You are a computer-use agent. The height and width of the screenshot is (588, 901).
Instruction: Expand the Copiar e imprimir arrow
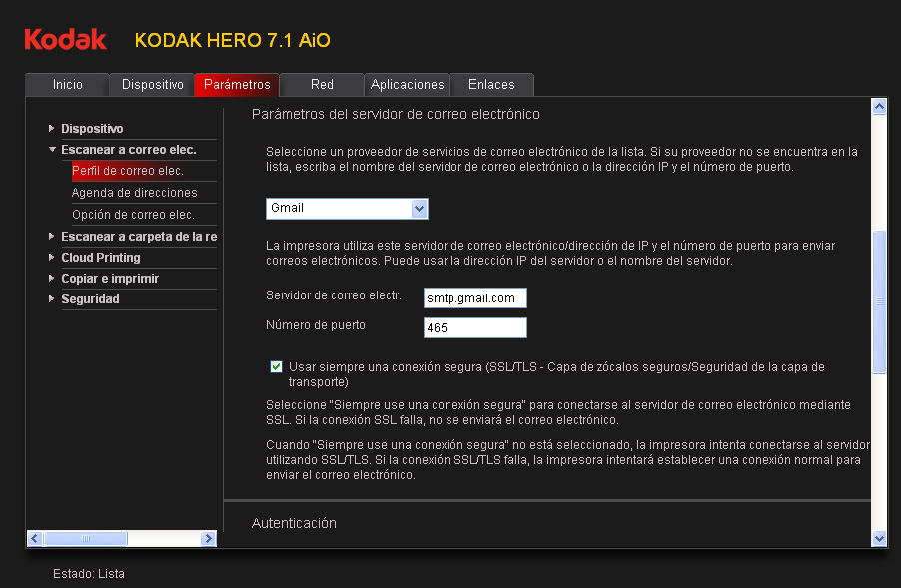(51, 278)
